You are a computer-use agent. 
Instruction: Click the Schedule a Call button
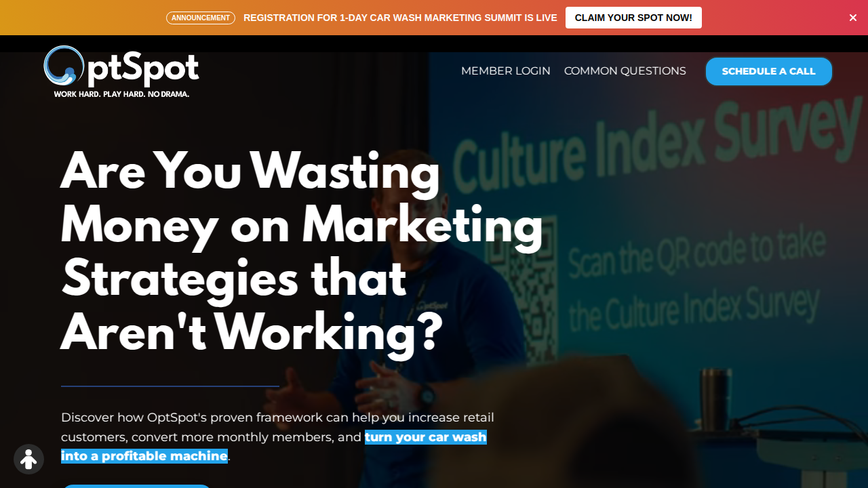coord(769,71)
